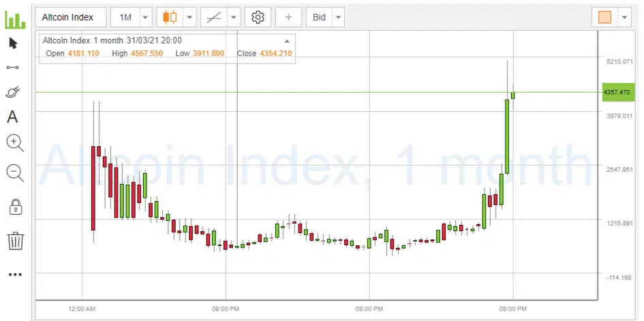Click the 3879.011 price axis label
Screen dimensions: 644x321
tap(619, 116)
